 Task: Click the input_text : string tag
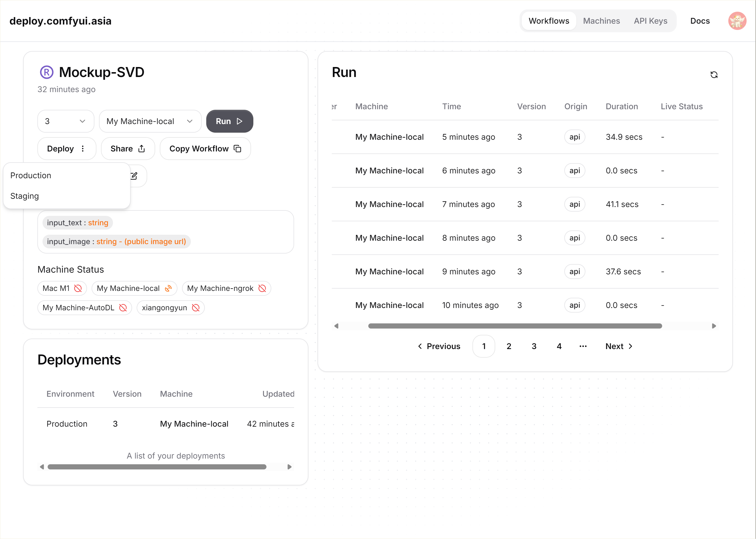coord(78,223)
